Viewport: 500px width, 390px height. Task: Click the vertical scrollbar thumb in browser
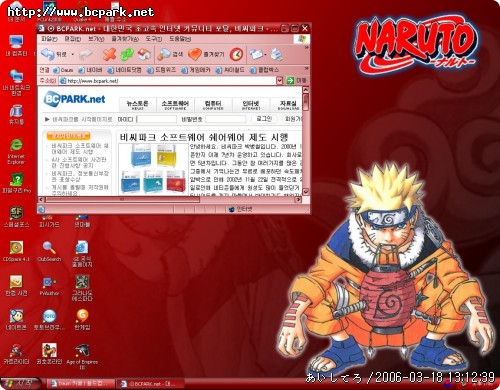(x=306, y=102)
